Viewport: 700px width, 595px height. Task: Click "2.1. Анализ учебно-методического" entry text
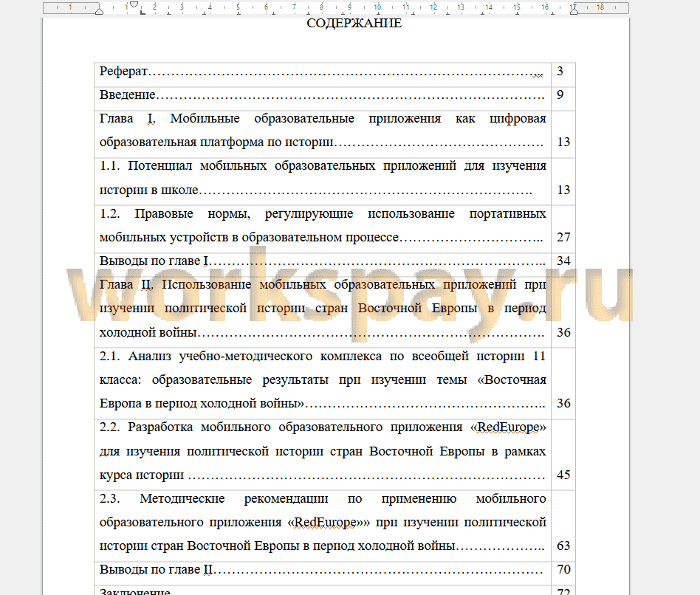click(206, 357)
